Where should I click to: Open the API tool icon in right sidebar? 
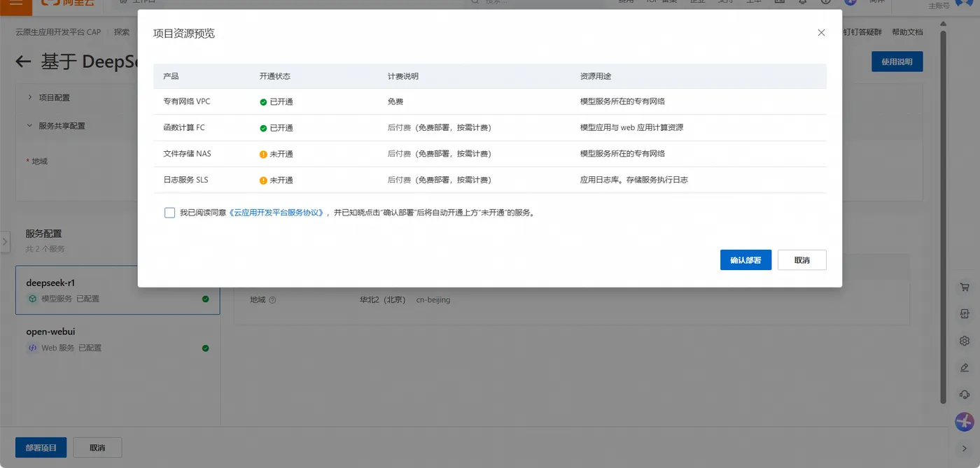point(965,314)
